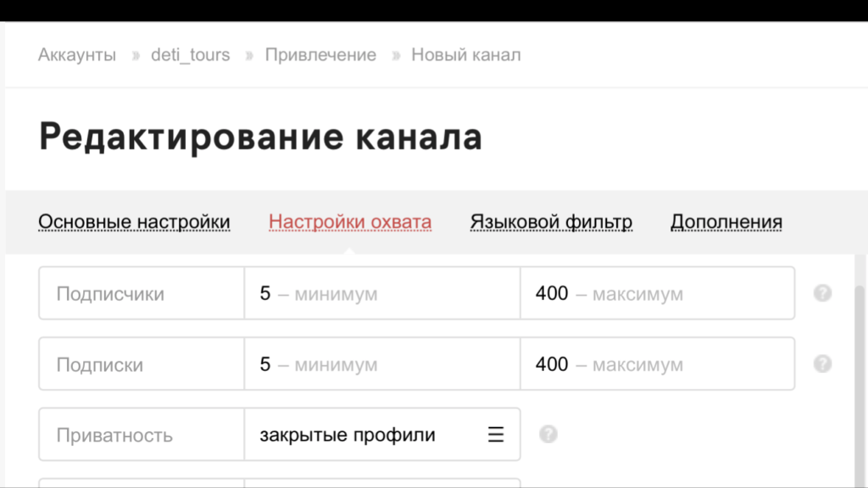This screenshot has height=488, width=868.
Task: Focus the Подписчики minimum field
Action: 381,294
